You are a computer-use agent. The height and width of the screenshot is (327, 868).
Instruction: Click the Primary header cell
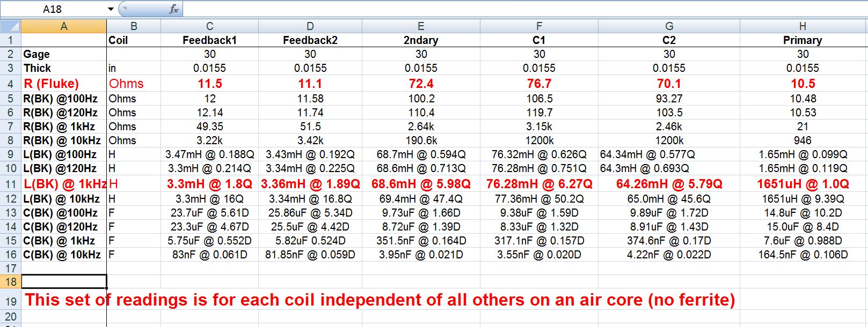click(803, 40)
